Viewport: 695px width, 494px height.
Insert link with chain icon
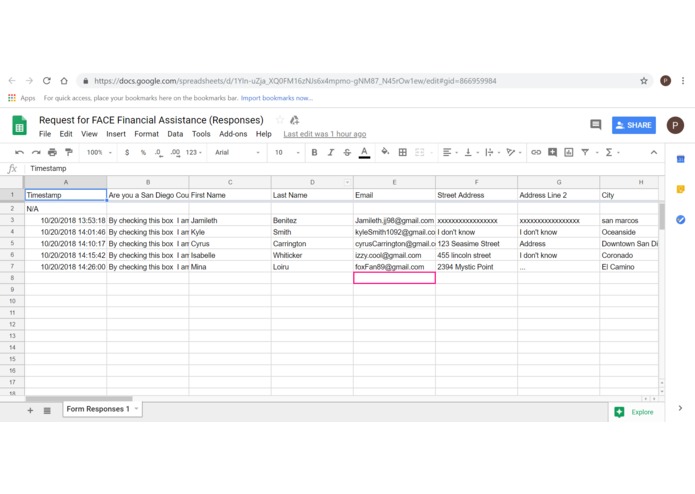(536, 152)
